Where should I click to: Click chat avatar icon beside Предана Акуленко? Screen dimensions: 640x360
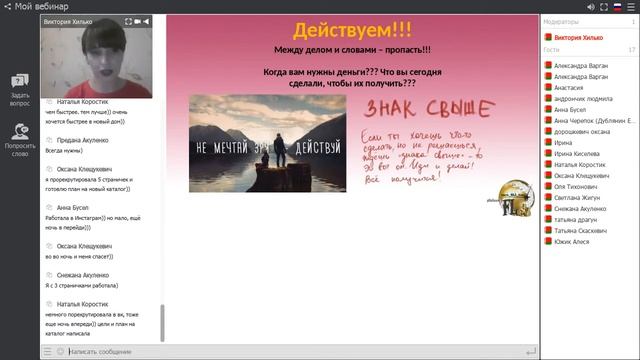49,140
